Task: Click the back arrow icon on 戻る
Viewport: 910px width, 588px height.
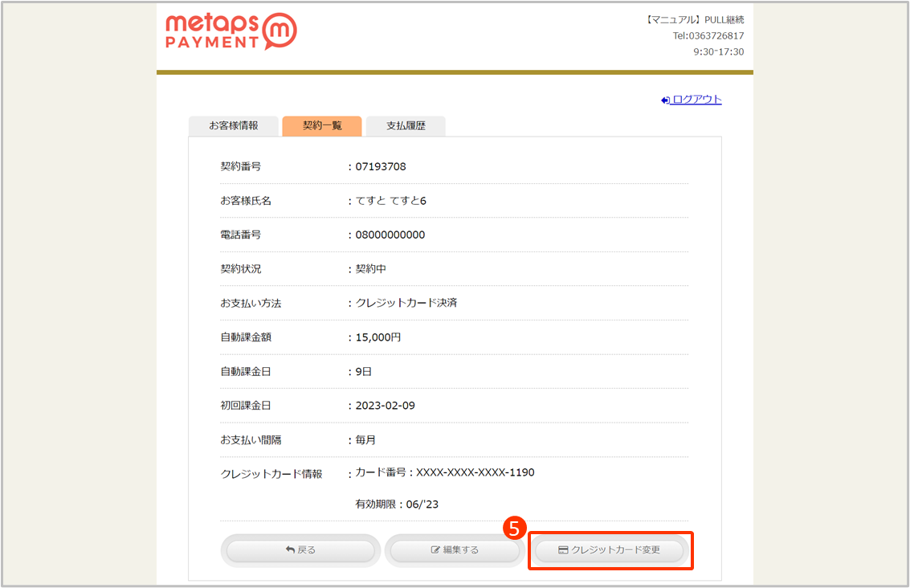Action: (x=290, y=550)
